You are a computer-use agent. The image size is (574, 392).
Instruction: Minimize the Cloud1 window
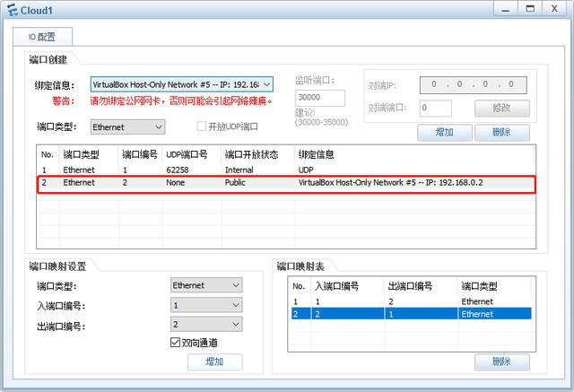point(506,9)
